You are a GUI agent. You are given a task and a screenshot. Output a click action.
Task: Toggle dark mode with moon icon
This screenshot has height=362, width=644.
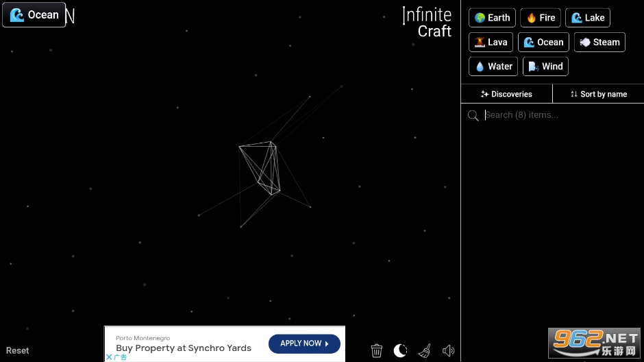tap(400, 350)
